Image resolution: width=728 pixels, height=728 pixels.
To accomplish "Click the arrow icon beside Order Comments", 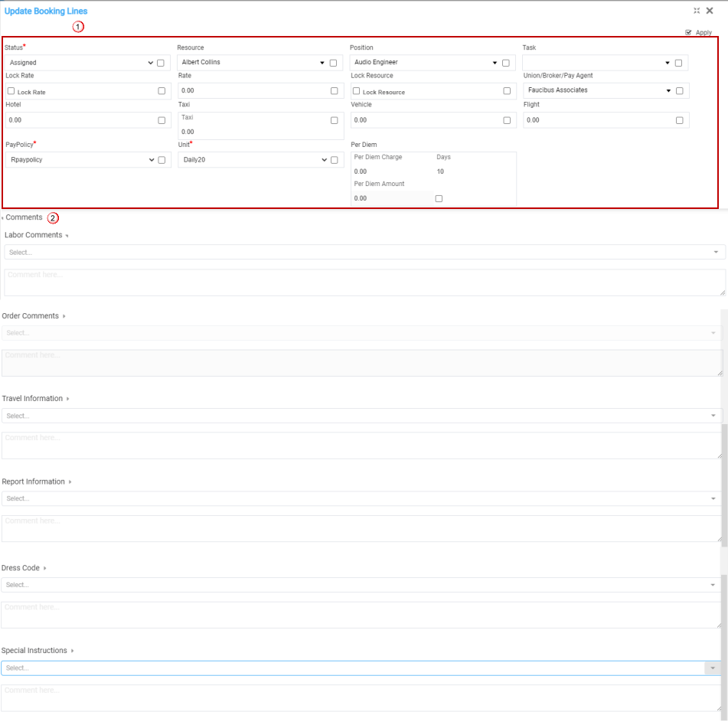I will pos(64,316).
